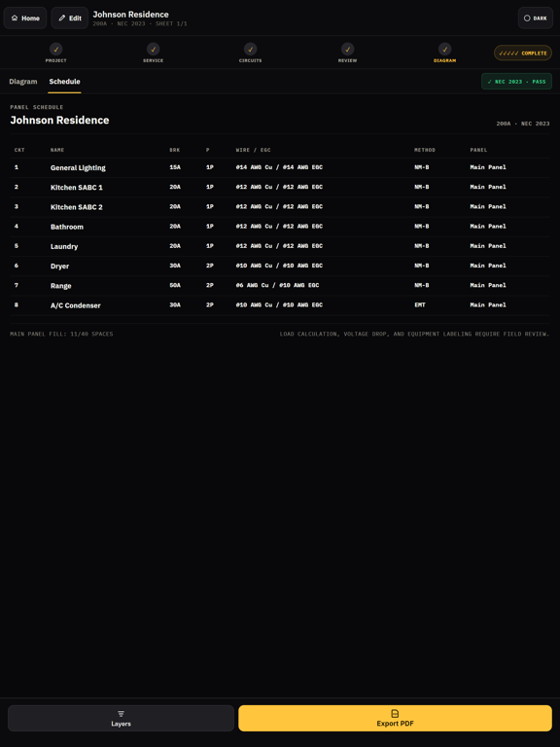Export the schedule as PDF
The width and height of the screenshot is (560, 747).
[396, 718]
